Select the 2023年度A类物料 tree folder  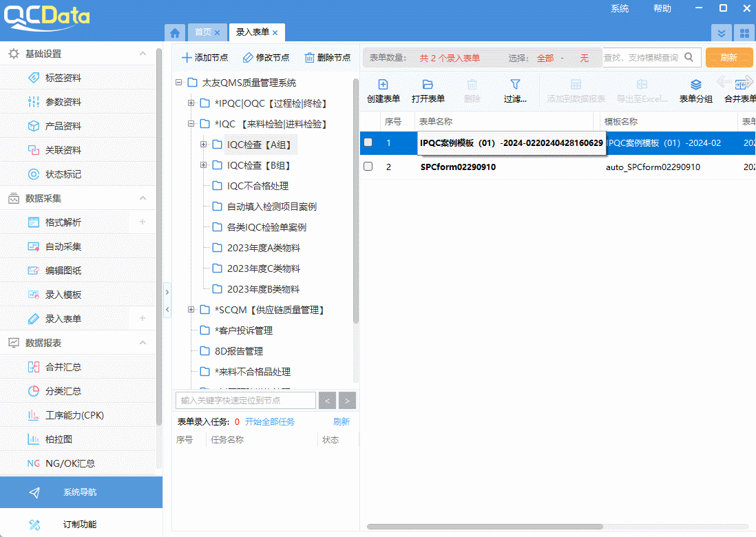[263, 248]
